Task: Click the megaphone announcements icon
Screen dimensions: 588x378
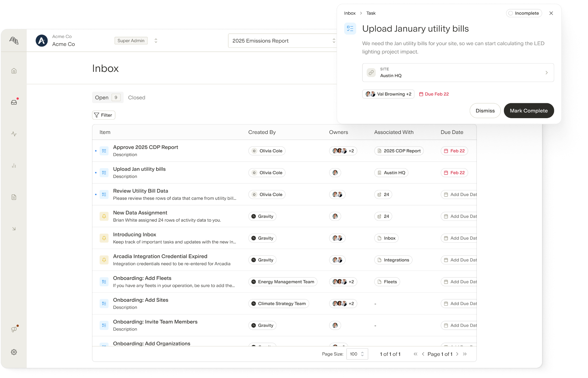Action: click(14, 329)
